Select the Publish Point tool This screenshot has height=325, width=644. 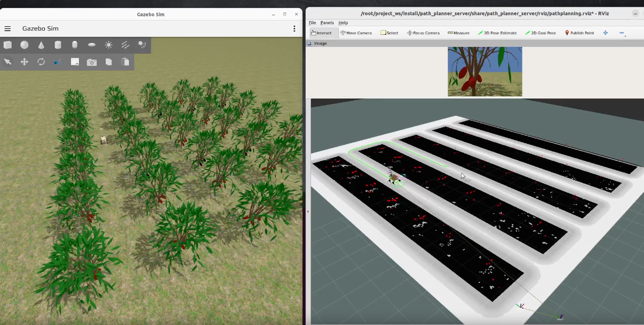579,33
